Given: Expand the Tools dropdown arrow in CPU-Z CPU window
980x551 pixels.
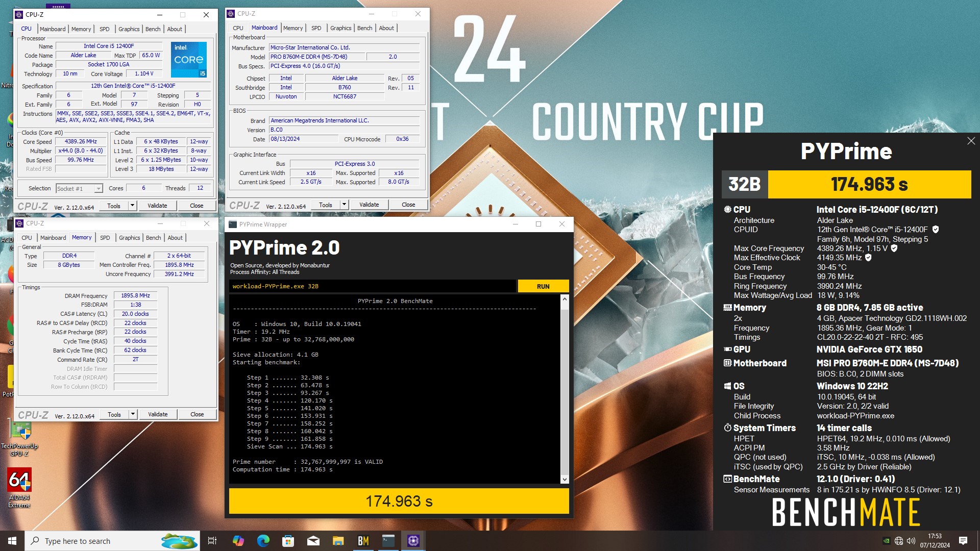Looking at the screenshot, I should [x=132, y=206].
